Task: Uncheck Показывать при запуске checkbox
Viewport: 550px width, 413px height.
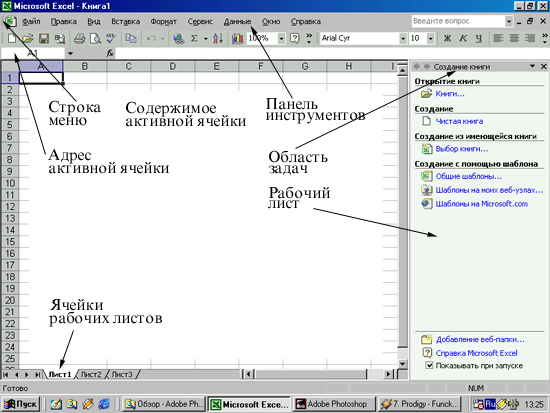Action: (429, 365)
